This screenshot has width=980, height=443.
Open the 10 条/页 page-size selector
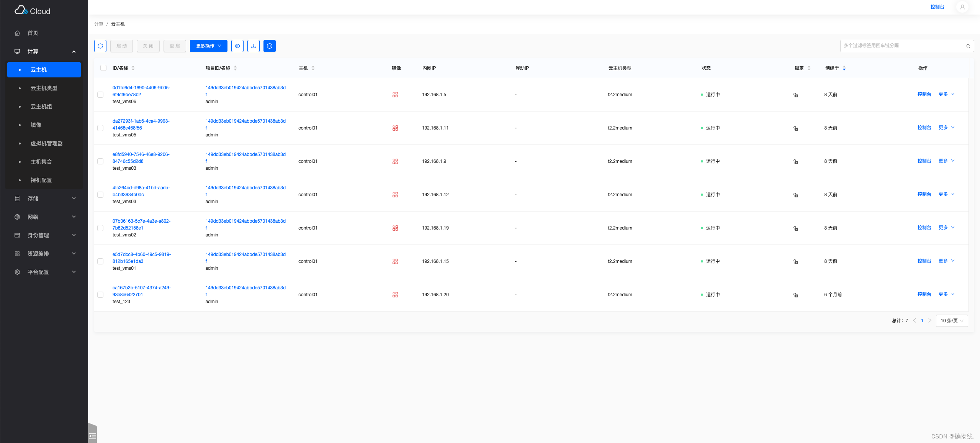click(x=952, y=321)
